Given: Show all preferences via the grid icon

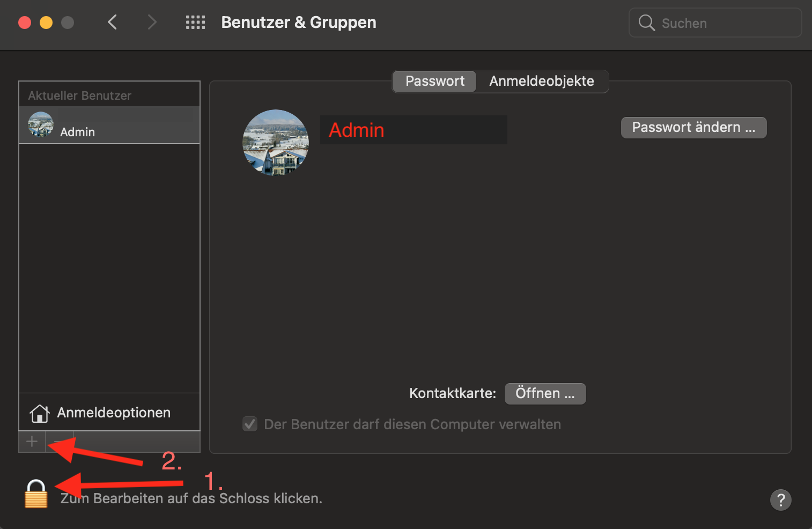Looking at the screenshot, I should pos(195,23).
